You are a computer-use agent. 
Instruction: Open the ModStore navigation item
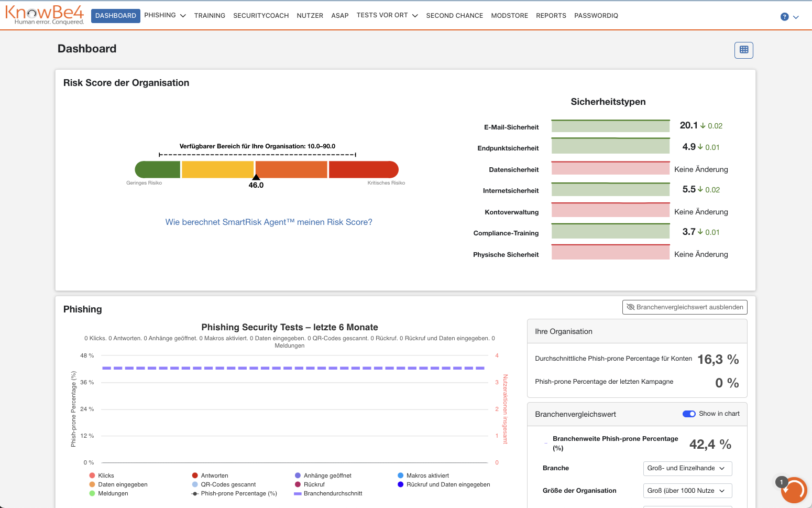[x=509, y=16]
